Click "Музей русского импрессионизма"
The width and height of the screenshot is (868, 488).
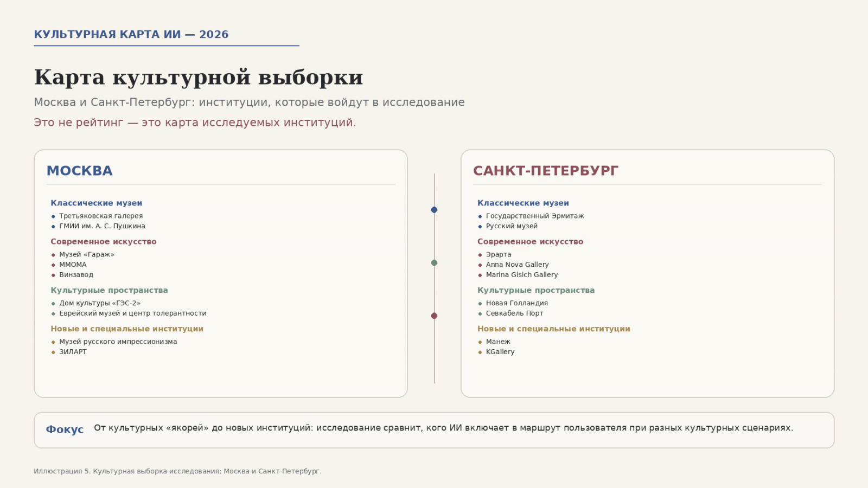118,342
